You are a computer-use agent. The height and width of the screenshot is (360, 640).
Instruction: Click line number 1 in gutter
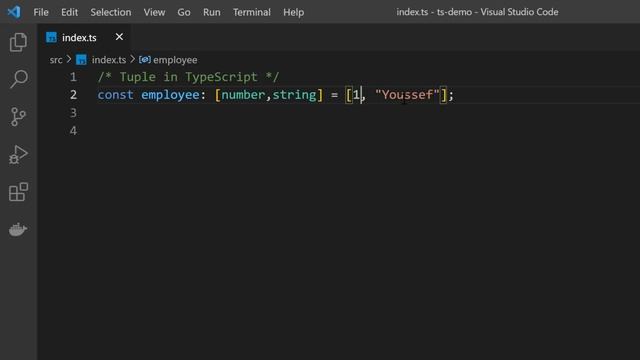point(73,77)
